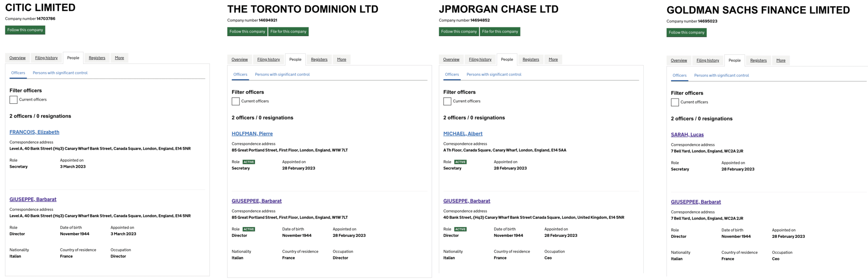
Task: Click company number 14695023
Action: pyautogui.click(x=707, y=21)
